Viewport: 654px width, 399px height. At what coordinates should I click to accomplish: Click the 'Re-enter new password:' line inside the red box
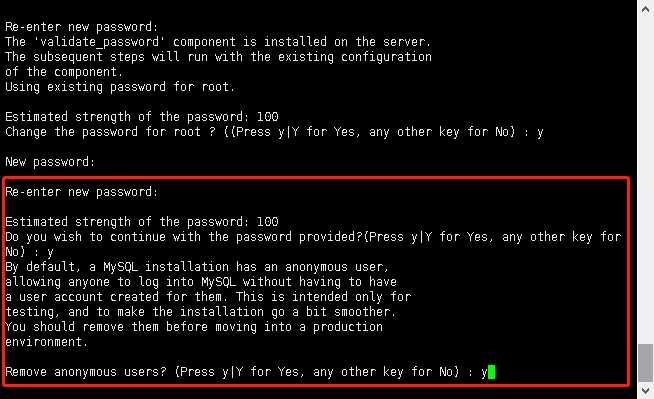click(82, 192)
